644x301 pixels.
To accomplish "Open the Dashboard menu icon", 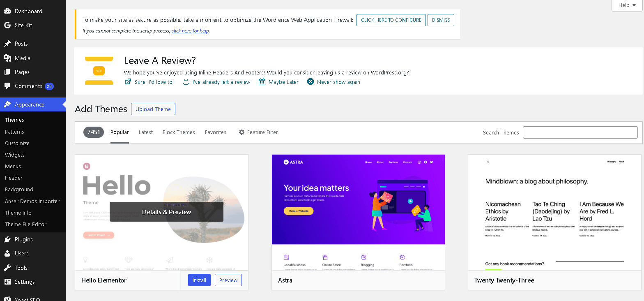I will coord(7,11).
